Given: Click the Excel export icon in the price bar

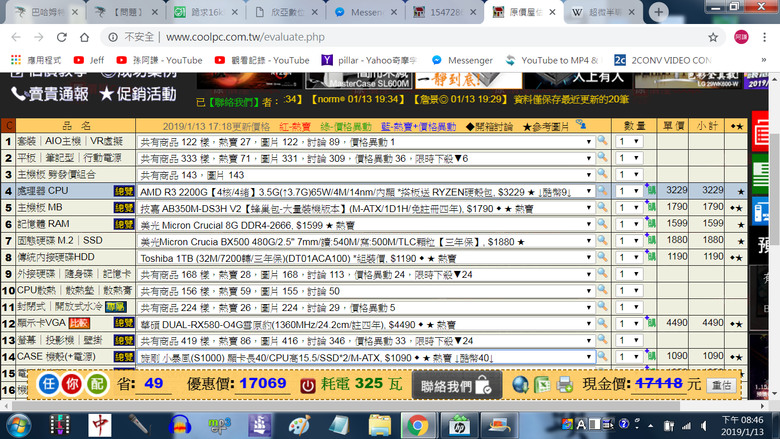Looking at the screenshot, I should point(542,384).
